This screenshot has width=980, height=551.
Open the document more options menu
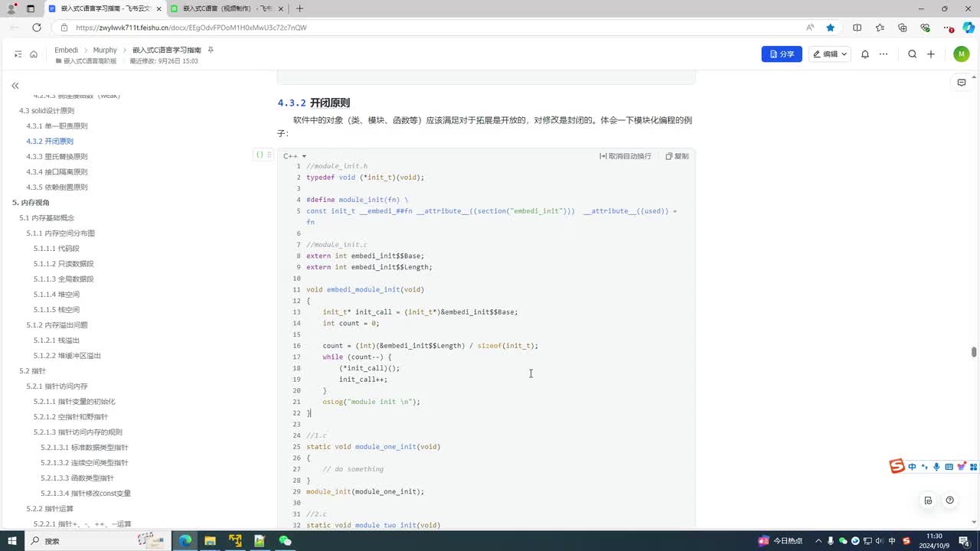pyautogui.click(x=884, y=54)
